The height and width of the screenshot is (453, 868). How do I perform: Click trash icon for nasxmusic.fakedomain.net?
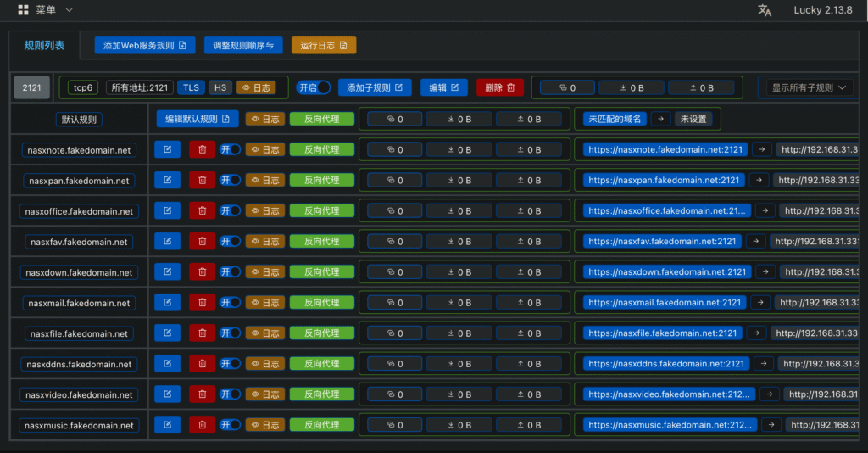202,425
